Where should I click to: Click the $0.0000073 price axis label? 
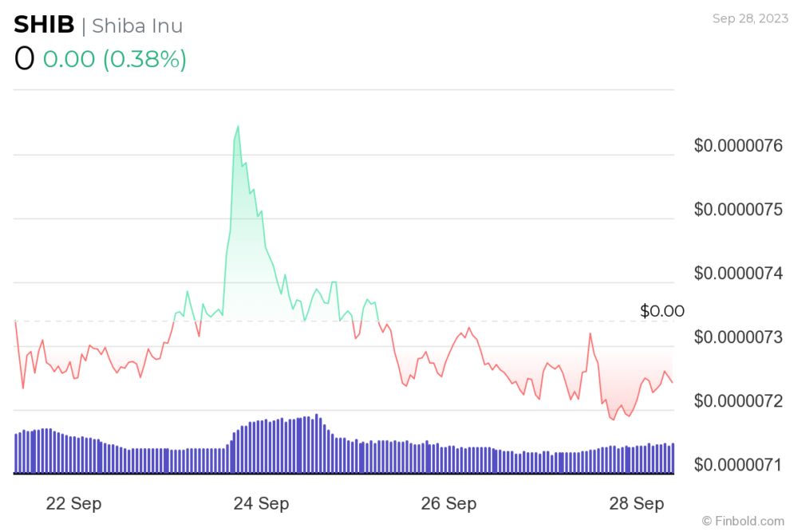pyautogui.click(x=738, y=337)
